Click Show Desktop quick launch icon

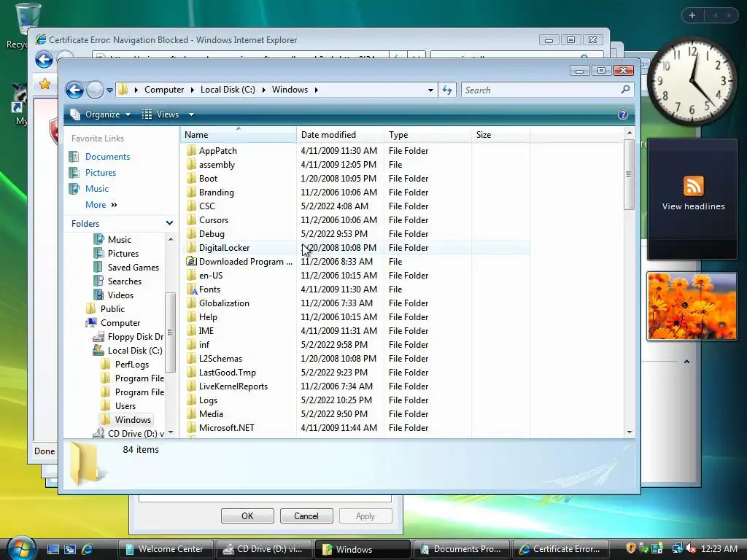pos(53,549)
